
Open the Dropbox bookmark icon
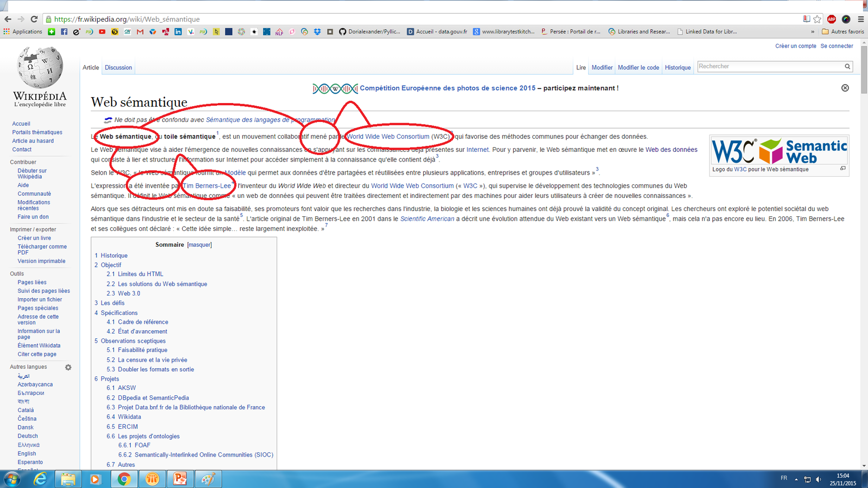pos(317,31)
